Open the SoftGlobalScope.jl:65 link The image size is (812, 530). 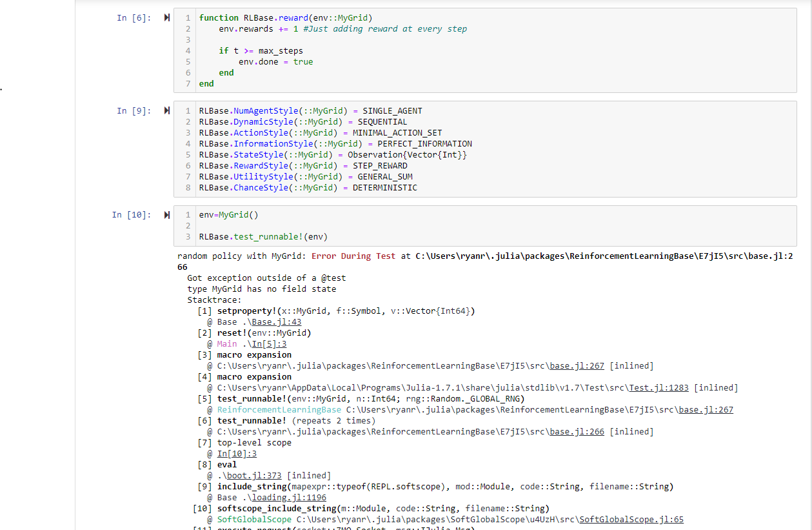(631, 519)
